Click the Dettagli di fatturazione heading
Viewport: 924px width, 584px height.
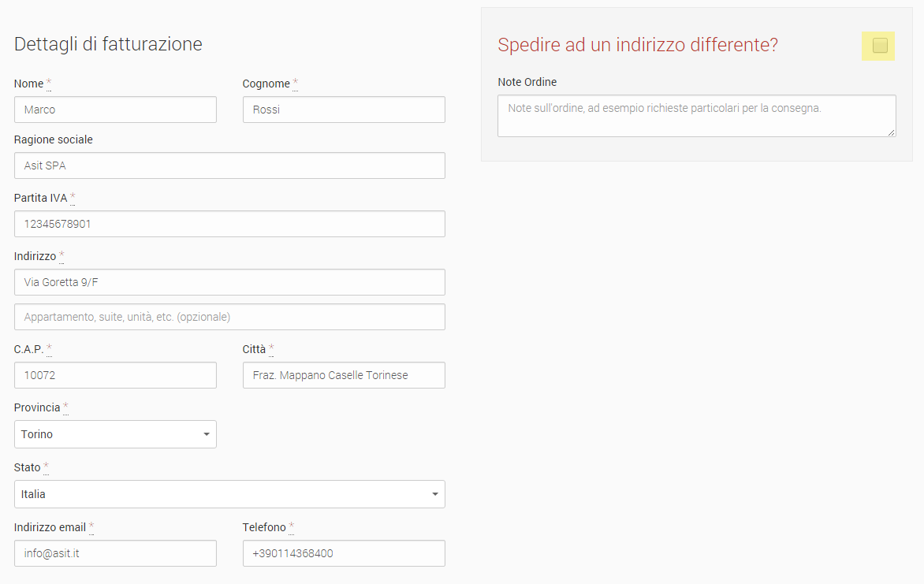[x=109, y=44]
